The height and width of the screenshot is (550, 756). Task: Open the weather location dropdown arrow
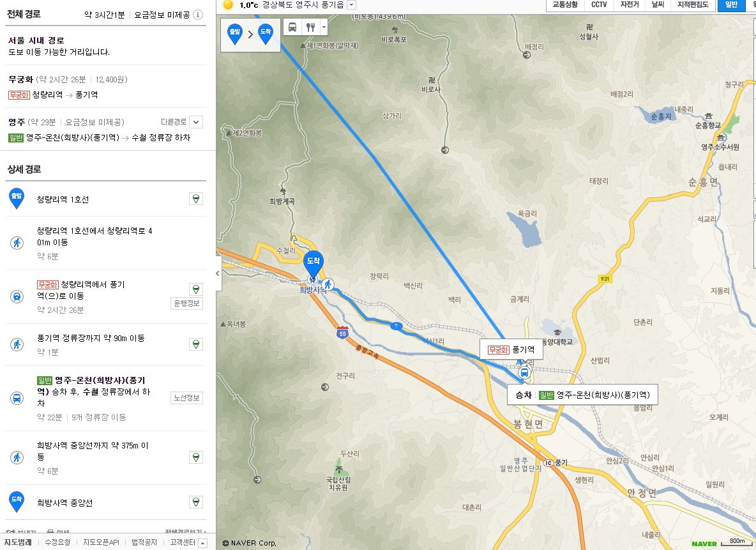pyautogui.click(x=352, y=5)
